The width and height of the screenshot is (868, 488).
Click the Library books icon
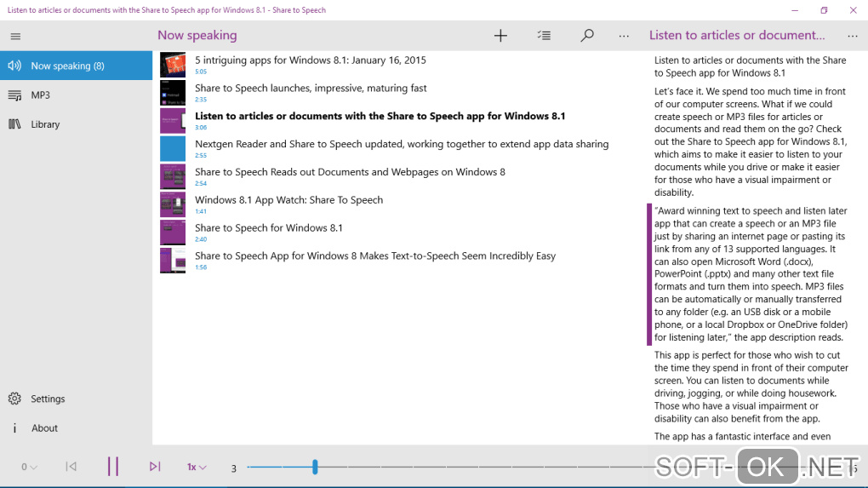(14, 124)
